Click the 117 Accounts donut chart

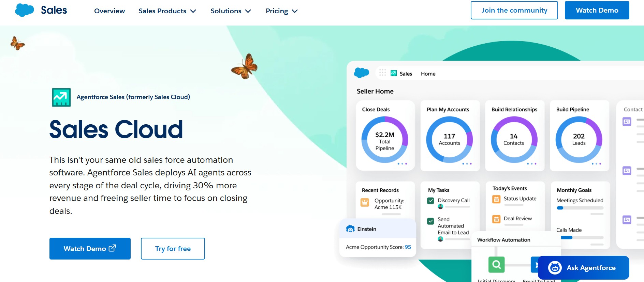pos(450,140)
